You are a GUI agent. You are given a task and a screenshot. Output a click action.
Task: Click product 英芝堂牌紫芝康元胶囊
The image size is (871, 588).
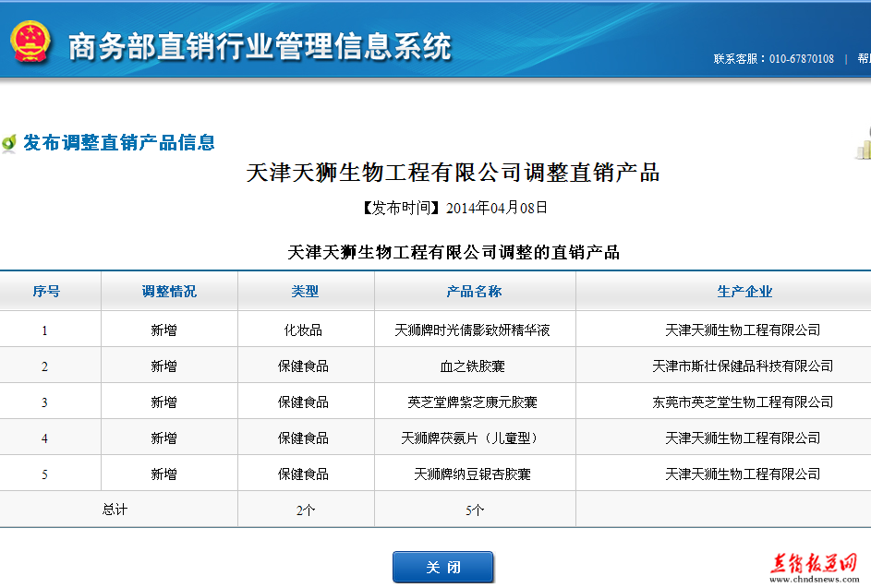coord(472,402)
